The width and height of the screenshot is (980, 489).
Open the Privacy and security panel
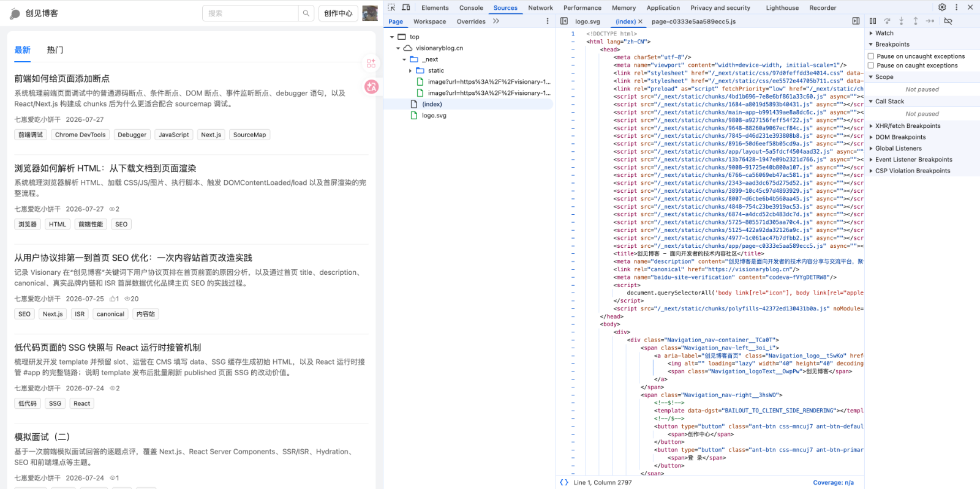coord(720,8)
